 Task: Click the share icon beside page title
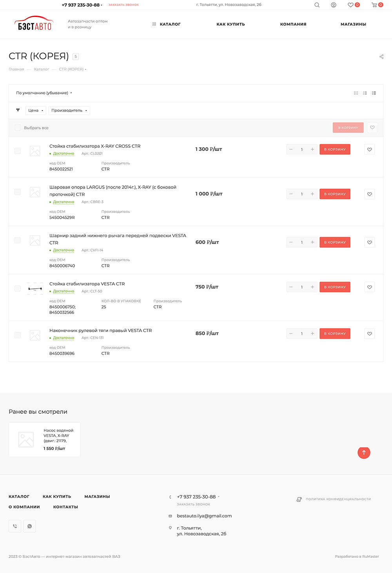coord(381,57)
